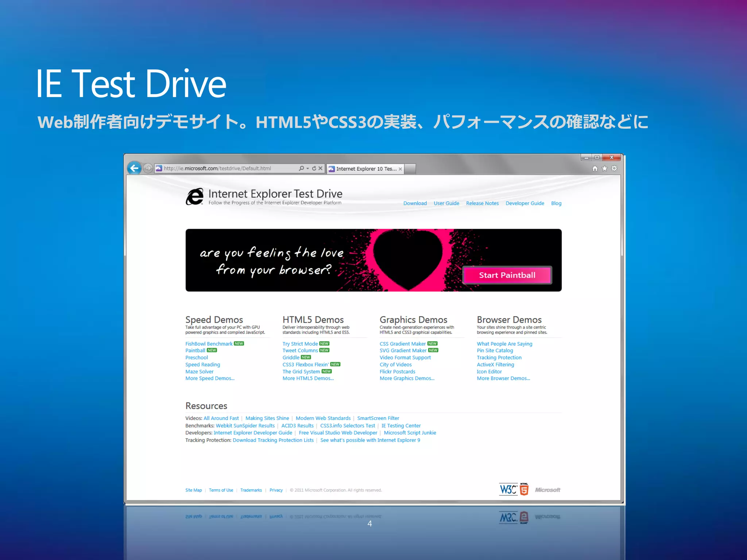Viewport: 747px width, 560px height.
Task: Open More HTML5 Demos link
Action: click(x=308, y=378)
